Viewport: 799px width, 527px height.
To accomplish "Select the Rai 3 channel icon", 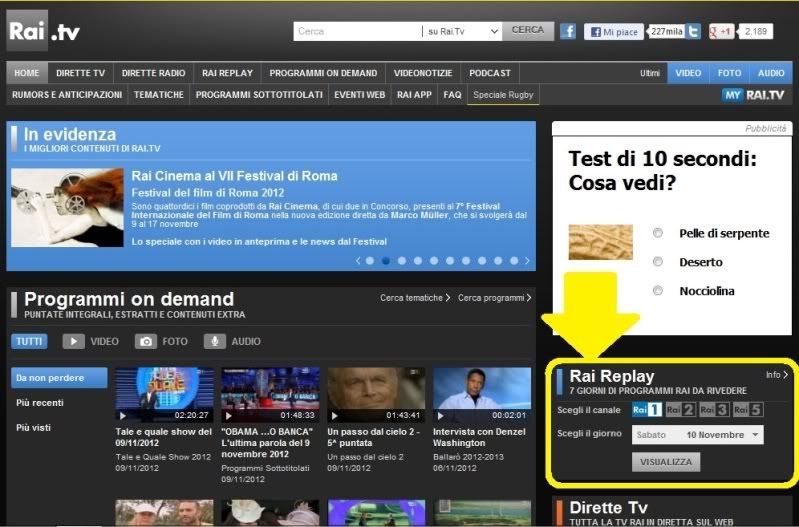I will [x=714, y=409].
